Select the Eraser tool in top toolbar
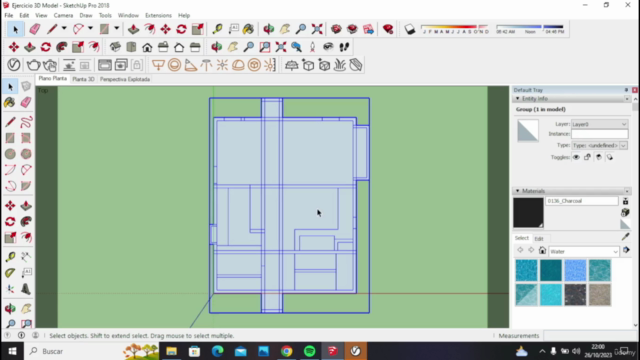 click(x=35, y=29)
